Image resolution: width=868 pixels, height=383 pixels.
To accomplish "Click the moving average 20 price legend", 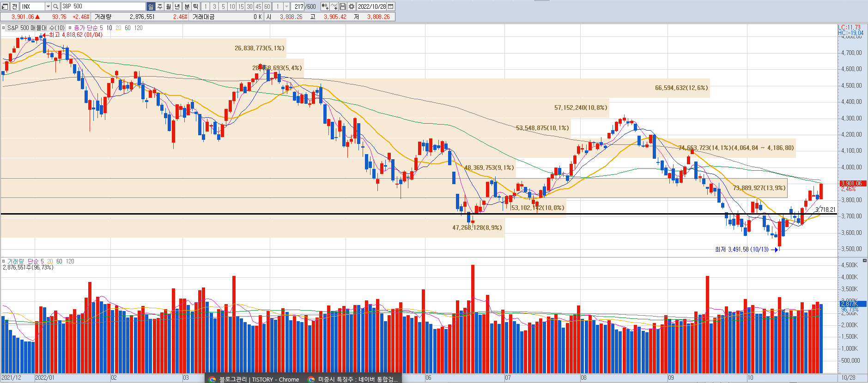I will pos(119,28).
